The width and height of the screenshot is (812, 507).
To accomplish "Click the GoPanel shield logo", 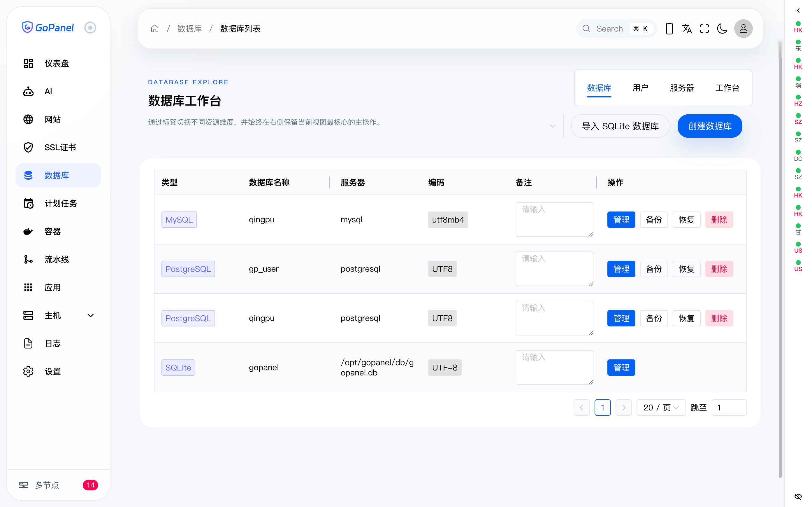I will click(27, 27).
